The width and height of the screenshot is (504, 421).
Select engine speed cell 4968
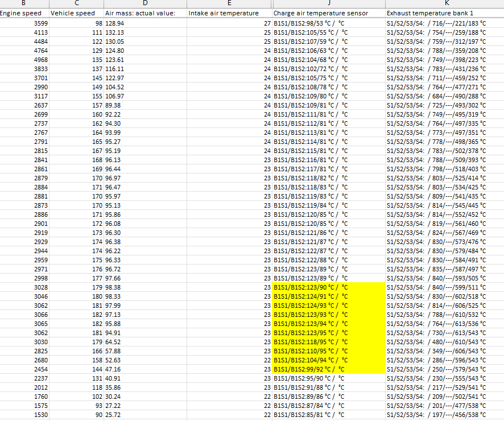(24, 60)
